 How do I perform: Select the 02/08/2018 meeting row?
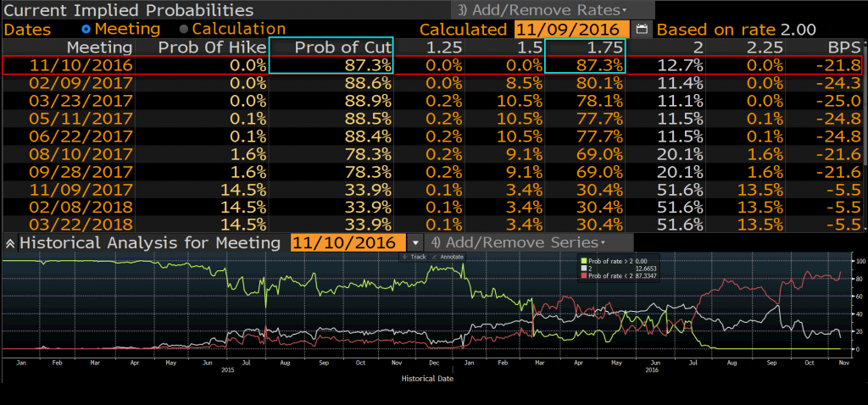(x=433, y=207)
